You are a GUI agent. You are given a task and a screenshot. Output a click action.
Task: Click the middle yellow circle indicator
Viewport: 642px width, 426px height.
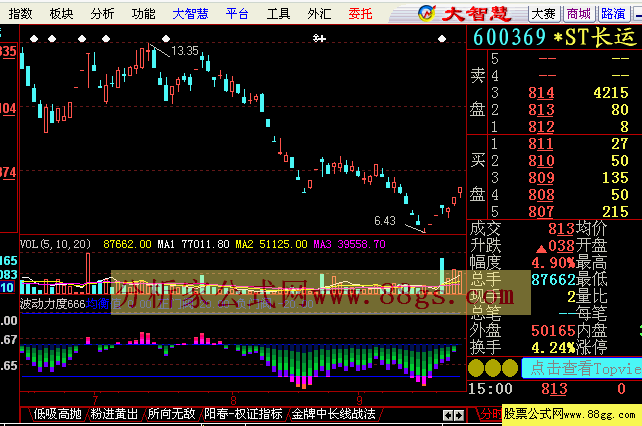(493, 368)
